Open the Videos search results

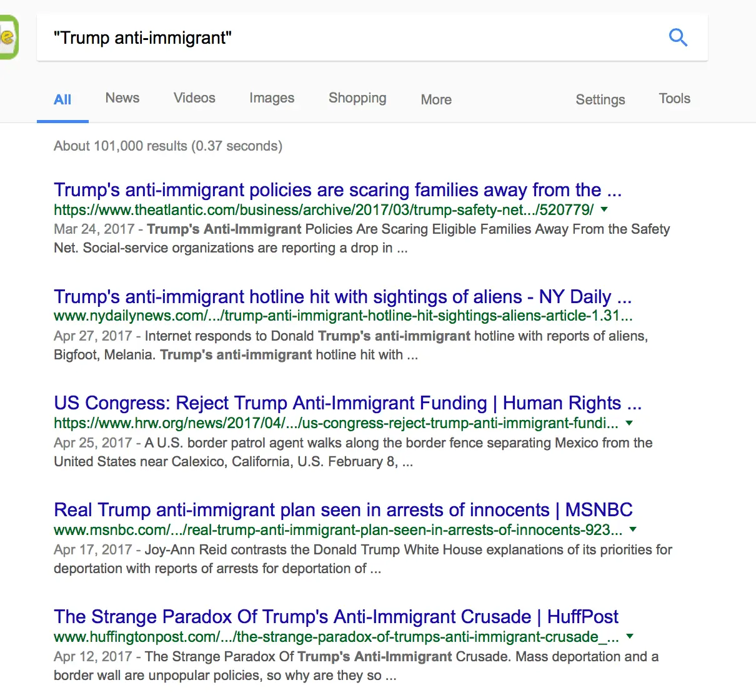[x=194, y=98]
